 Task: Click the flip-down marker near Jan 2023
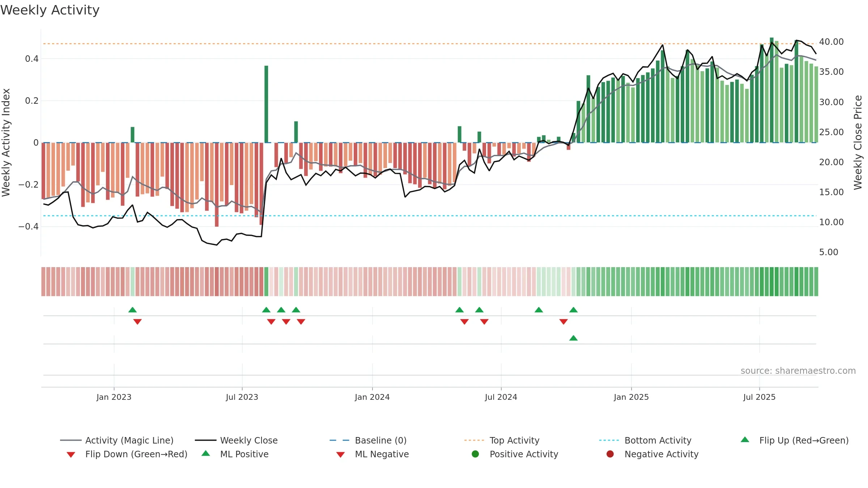[x=137, y=322]
